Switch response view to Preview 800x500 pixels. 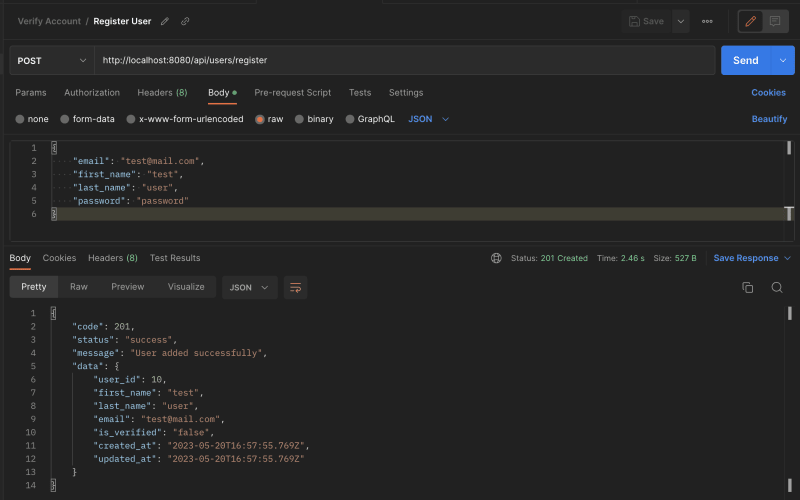coord(128,287)
